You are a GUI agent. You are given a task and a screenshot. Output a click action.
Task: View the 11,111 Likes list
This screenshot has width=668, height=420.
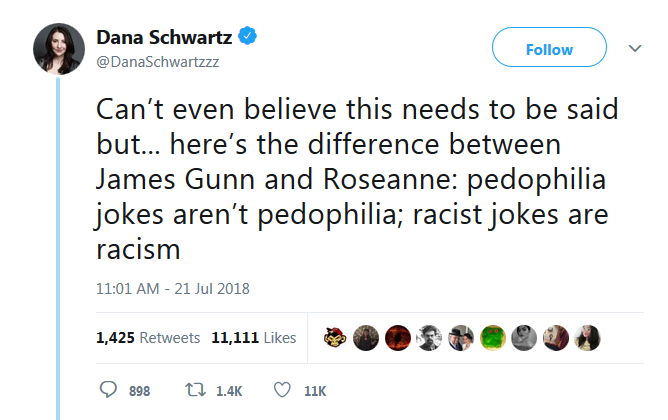point(254,338)
